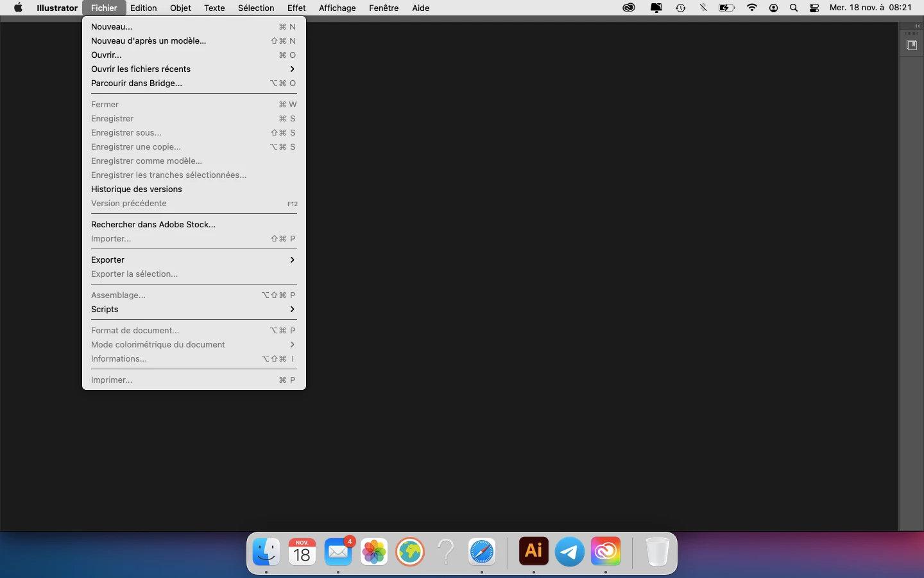Open the Edition menu
The image size is (924, 578).
[x=144, y=8]
